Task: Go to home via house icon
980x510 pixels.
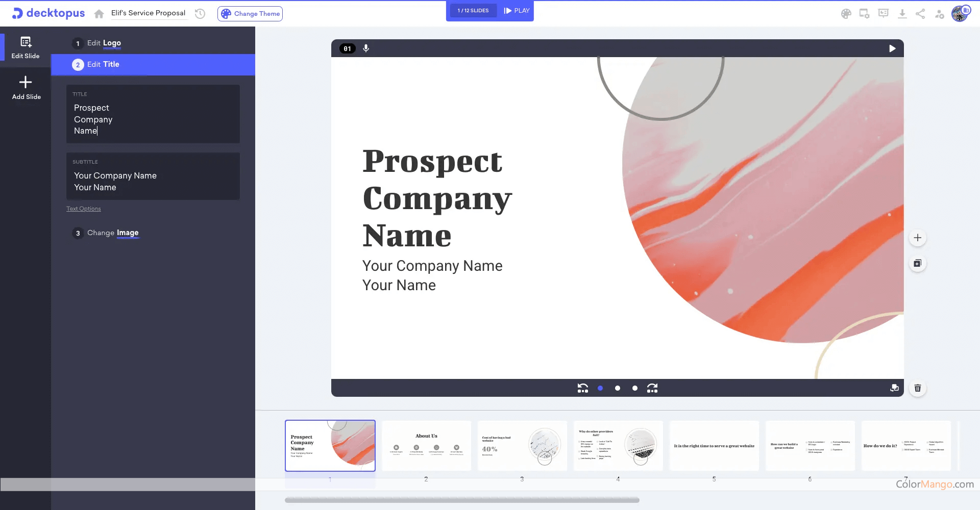Action: (x=99, y=14)
